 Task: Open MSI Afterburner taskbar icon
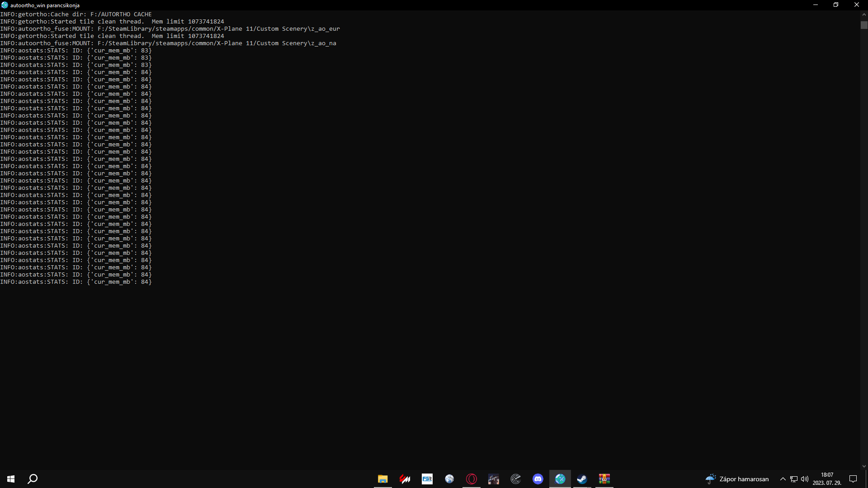tap(405, 479)
